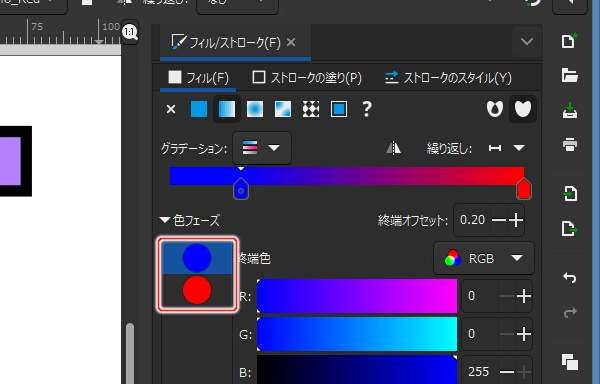Click the zoom 1:1 button
Viewport: 600px width, 384px height.
click(x=130, y=32)
